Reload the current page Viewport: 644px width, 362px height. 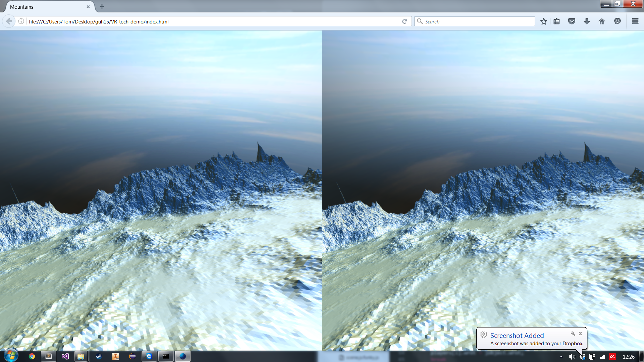[405, 21]
